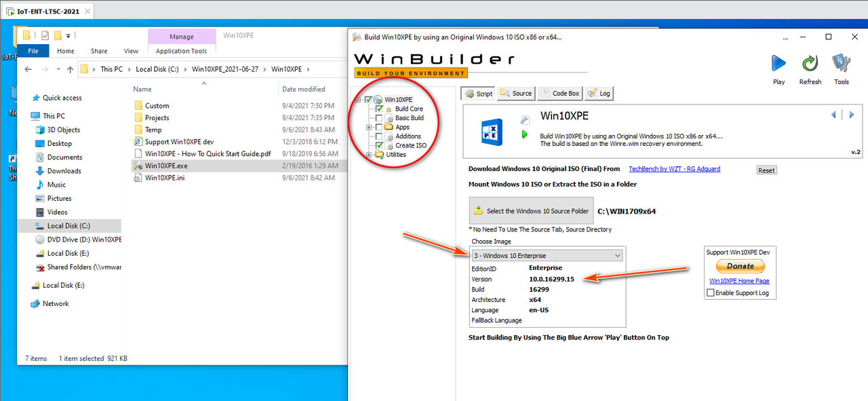Enable Support Log checkbox
Image resolution: width=868 pixels, height=401 pixels.
[x=711, y=292]
